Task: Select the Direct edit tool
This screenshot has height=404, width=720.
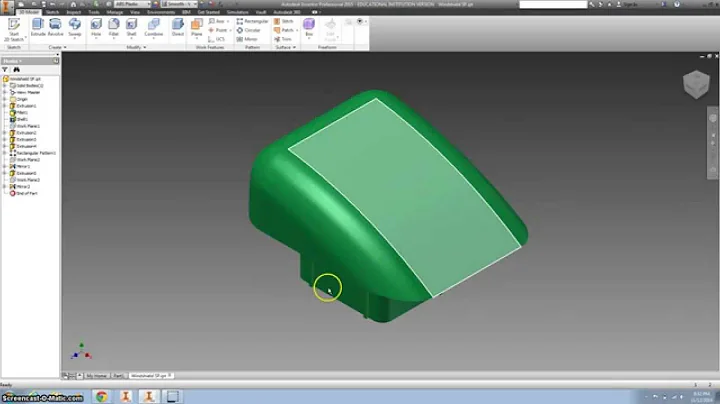Action: tap(178, 28)
